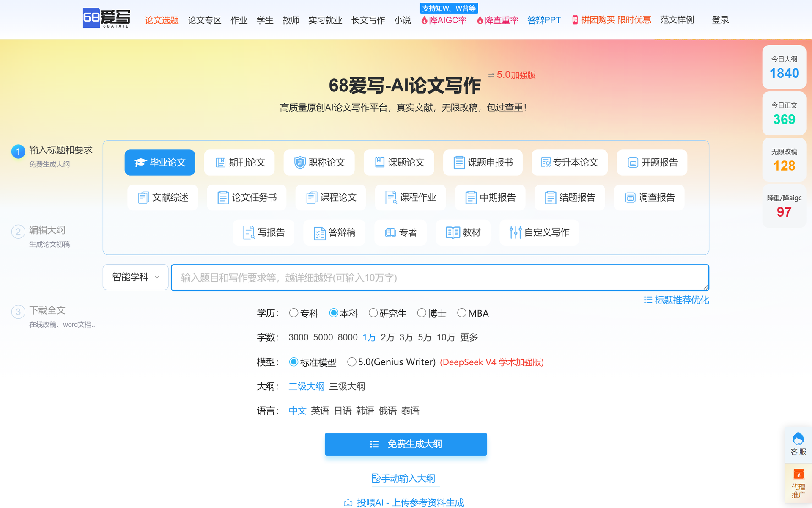Image resolution: width=812 pixels, height=508 pixels.
Task: Select the 毕业论文 graduation cap icon
Action: point(140,163)
